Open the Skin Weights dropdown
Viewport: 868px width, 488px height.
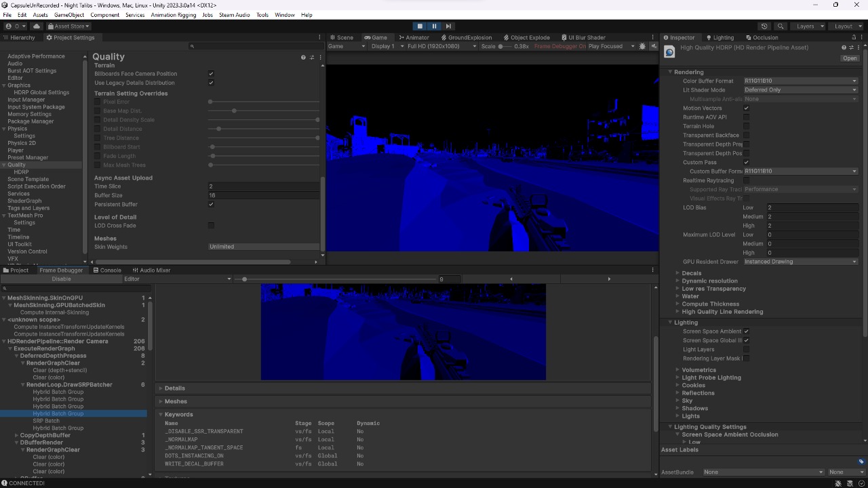[264, 247]
